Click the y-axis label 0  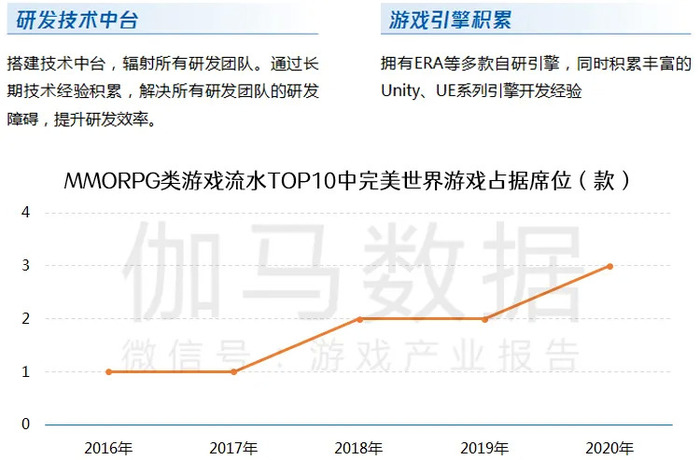[x=26, y=424]
